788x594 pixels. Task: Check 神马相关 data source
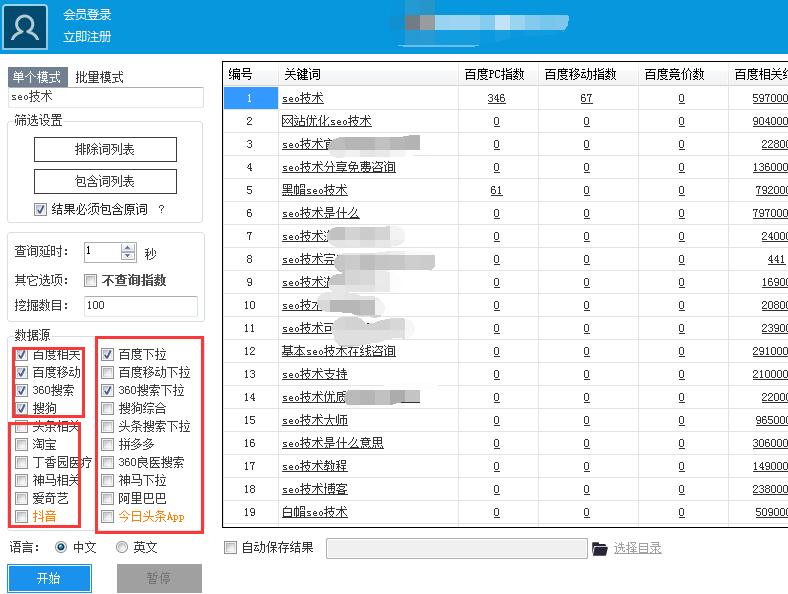(22, 480)
